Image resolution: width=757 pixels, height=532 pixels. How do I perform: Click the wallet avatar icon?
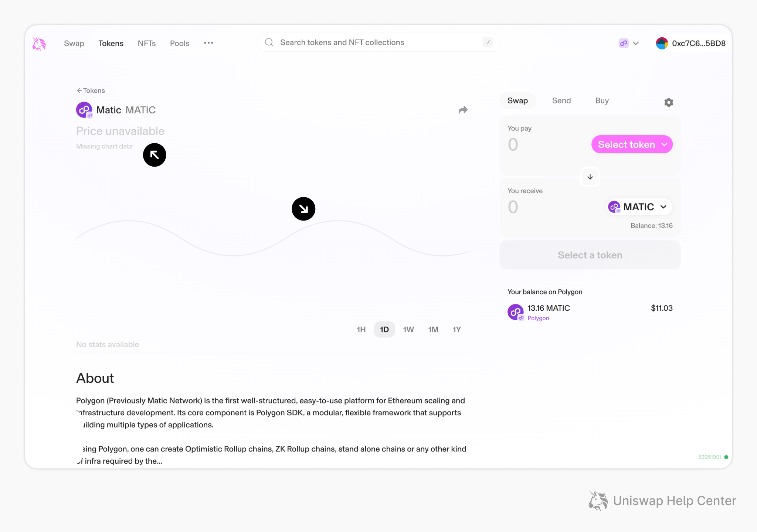click(662, 43)
